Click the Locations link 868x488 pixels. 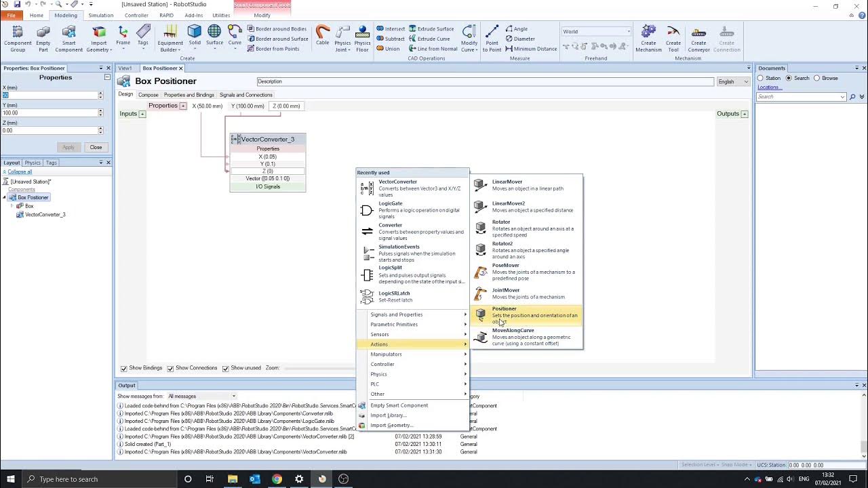coord(768,87)
